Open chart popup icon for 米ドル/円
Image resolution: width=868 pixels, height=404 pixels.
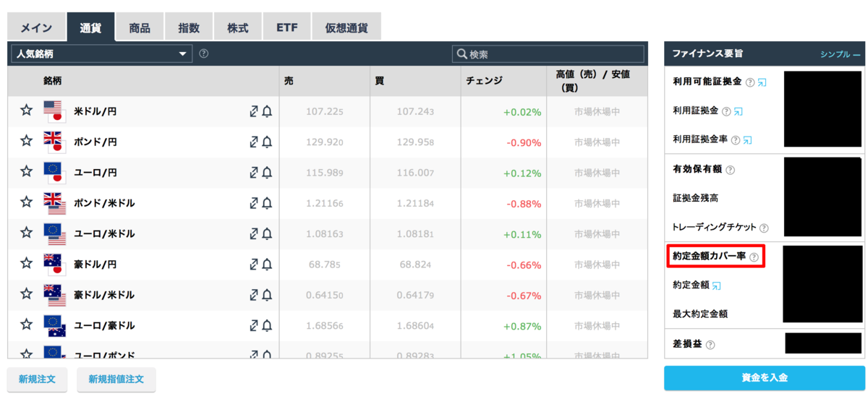pyautogui.click(x=254, y=111)
